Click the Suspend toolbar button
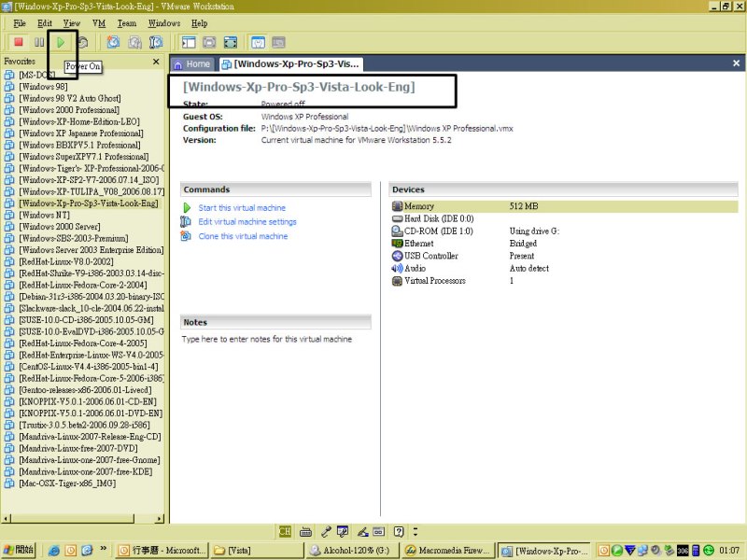Viewport: 747px width, 560px height. (39, 42)
